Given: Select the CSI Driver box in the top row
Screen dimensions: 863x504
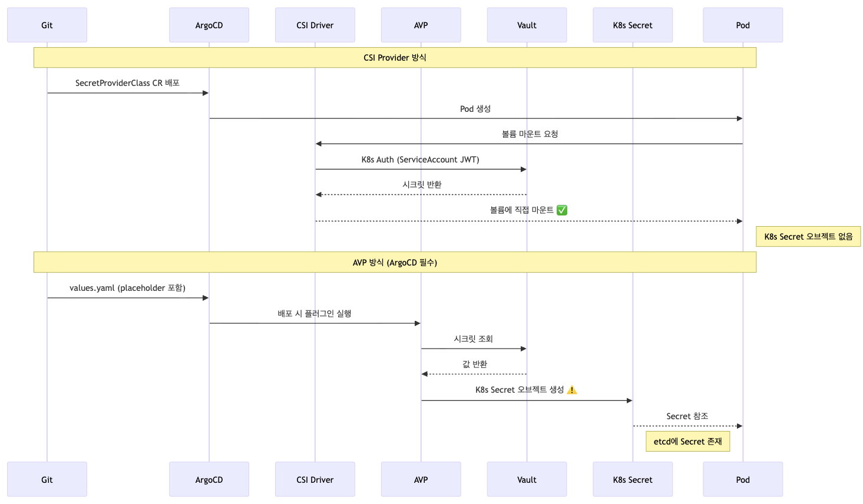Looking at the screenshot, I should [x=315, y=25].
